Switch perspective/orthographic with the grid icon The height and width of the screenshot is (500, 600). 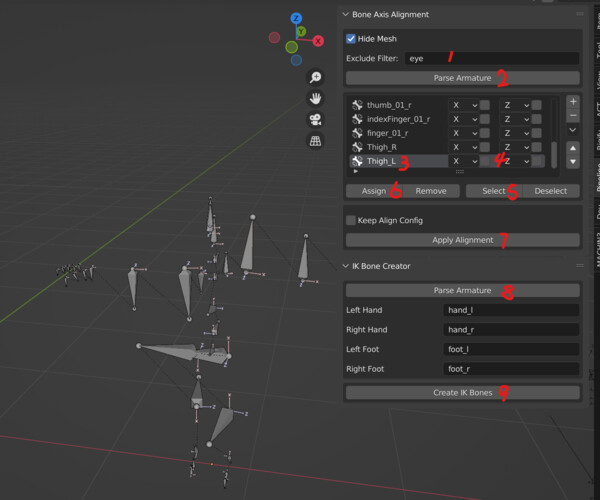[x=315, y=141]
